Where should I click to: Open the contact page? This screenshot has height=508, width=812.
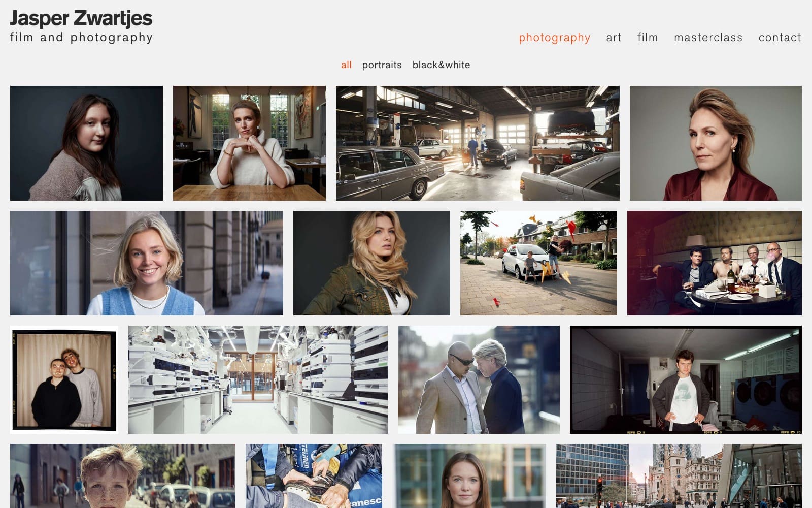780,38
